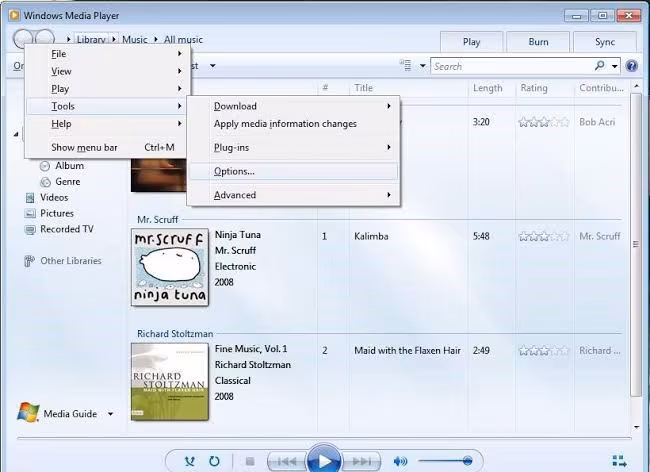
Task: Click the Music breadcrumb
Action: (135, 39)
